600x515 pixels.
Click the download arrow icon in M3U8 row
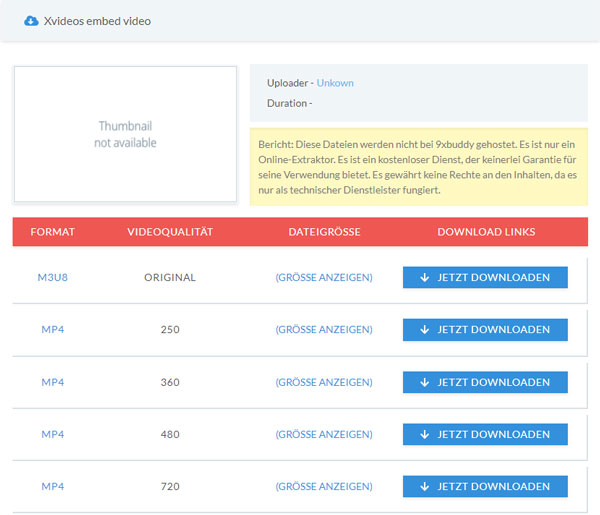425,277
